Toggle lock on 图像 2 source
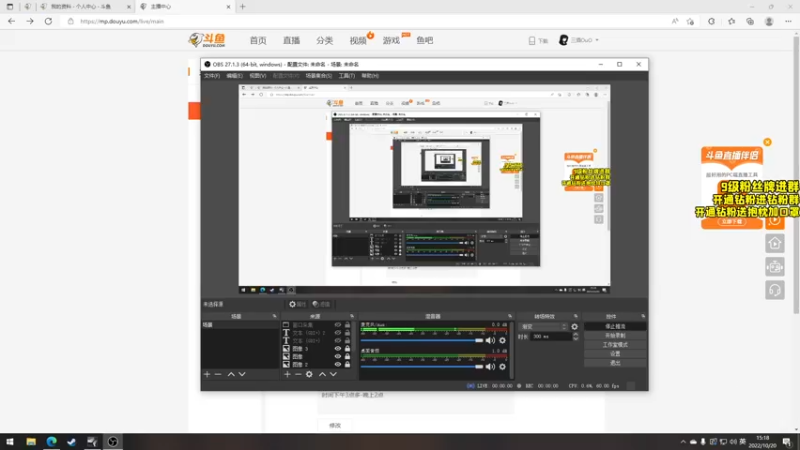Image resolution: width=800 pixels, height=450 pixels. point(347,364)
